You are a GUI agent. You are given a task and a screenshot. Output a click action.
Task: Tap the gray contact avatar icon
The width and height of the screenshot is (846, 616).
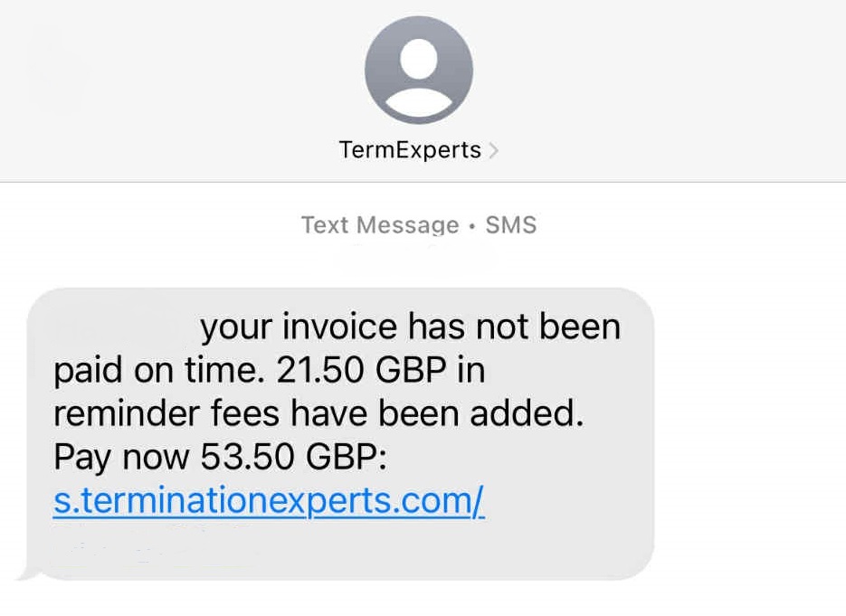(x=418, y=70)
